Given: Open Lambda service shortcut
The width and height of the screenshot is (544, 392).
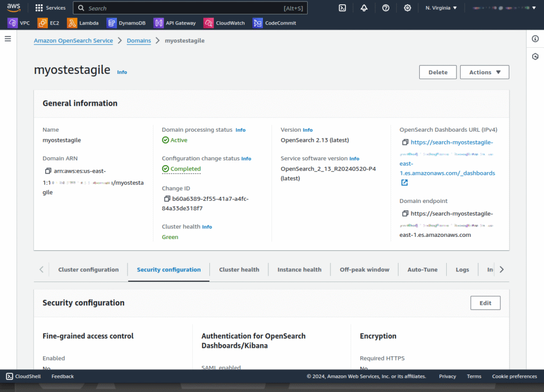Looking at the screenshot, I should point(83,23).
